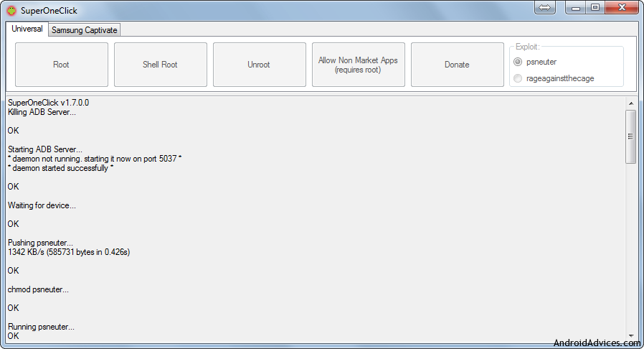Image resolution: width=644 pixels, height=349 pixels.
Task: Click the 'Running psneuter...' log line
Action: click(41, 327)
